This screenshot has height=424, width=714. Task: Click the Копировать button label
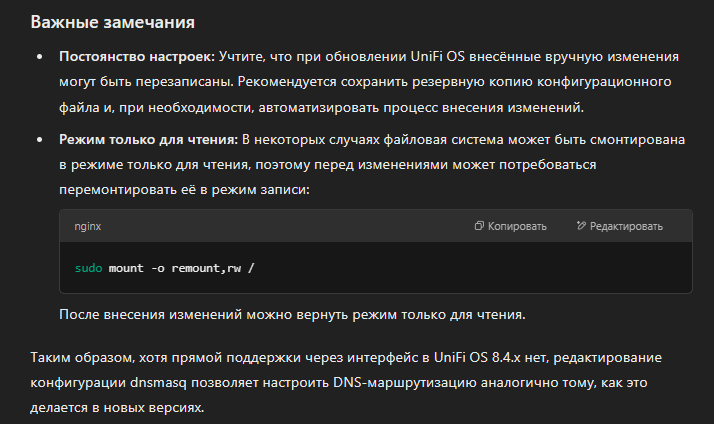pyautogui.click(x=517, y=226)
